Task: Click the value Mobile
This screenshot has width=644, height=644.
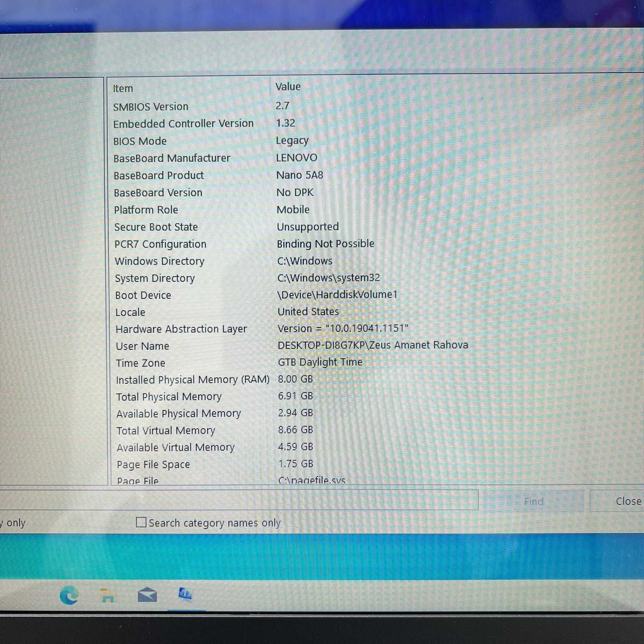Action: 293,210
